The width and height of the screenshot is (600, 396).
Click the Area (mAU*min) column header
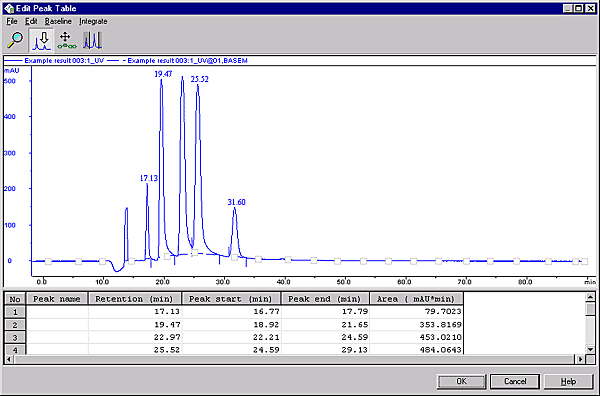click(x=416, y=299)
